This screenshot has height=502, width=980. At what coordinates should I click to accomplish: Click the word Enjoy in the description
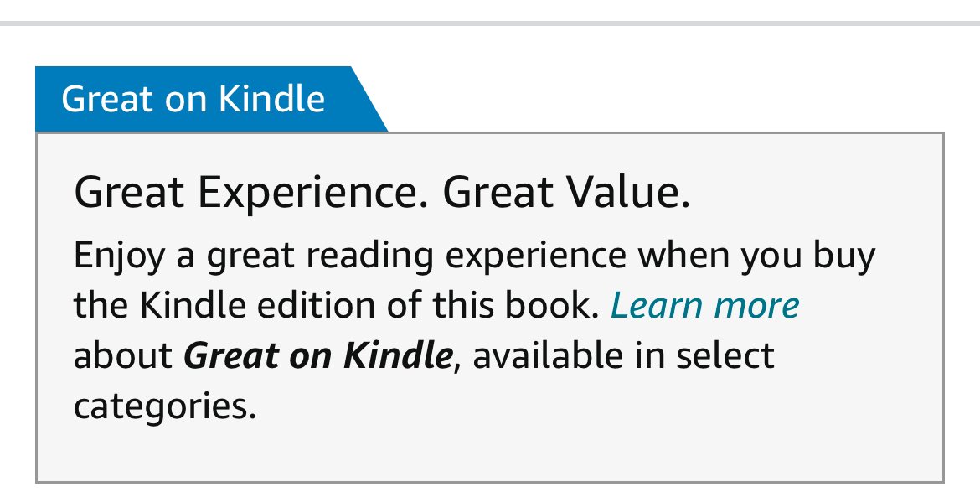click(119, 256)
